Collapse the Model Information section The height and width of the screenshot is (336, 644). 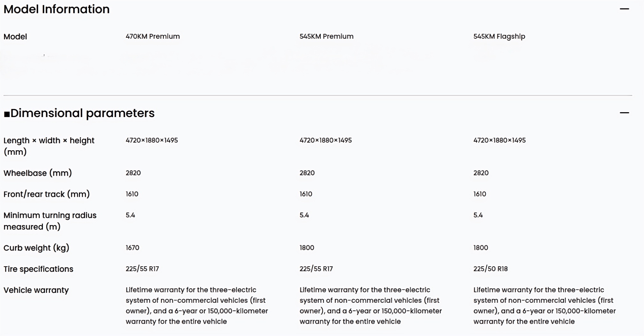(624, 9)
